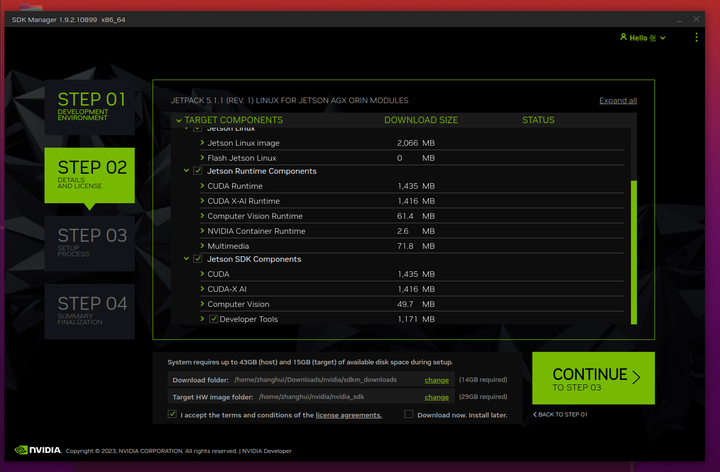Click the NVIDIA logo at bottom left

pyautogui.click(x=38, y=450)
